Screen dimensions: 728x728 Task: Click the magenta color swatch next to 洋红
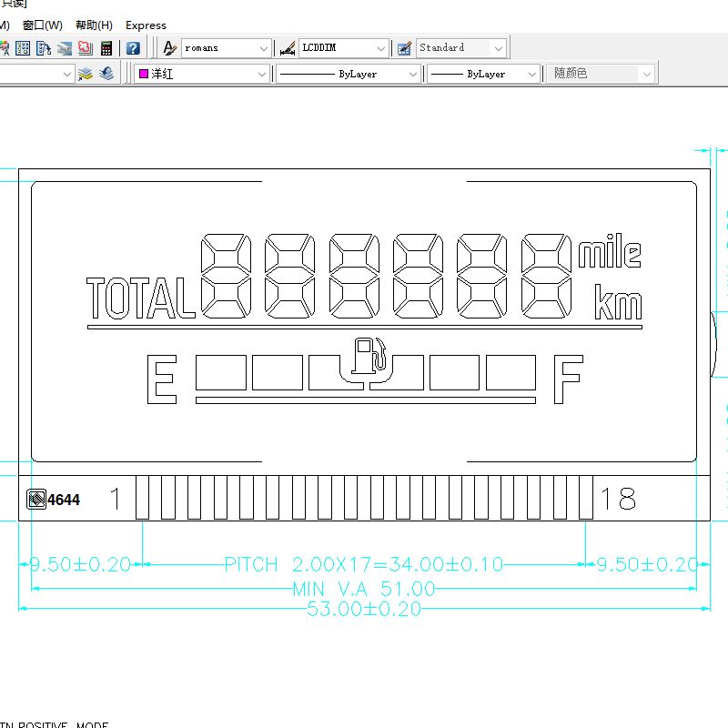(144, 74)
